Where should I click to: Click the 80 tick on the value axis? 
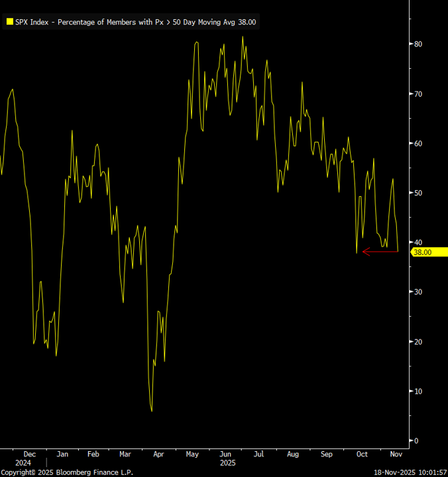(418, 44)
